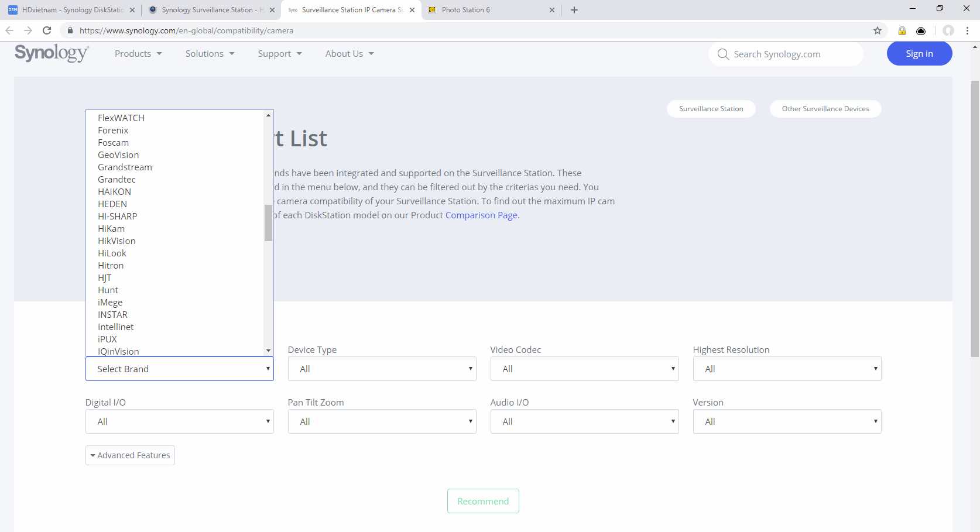Open the About Us menu
This screenshot has height=532, width=980.
pyautogui.click(x=349, y=54)
